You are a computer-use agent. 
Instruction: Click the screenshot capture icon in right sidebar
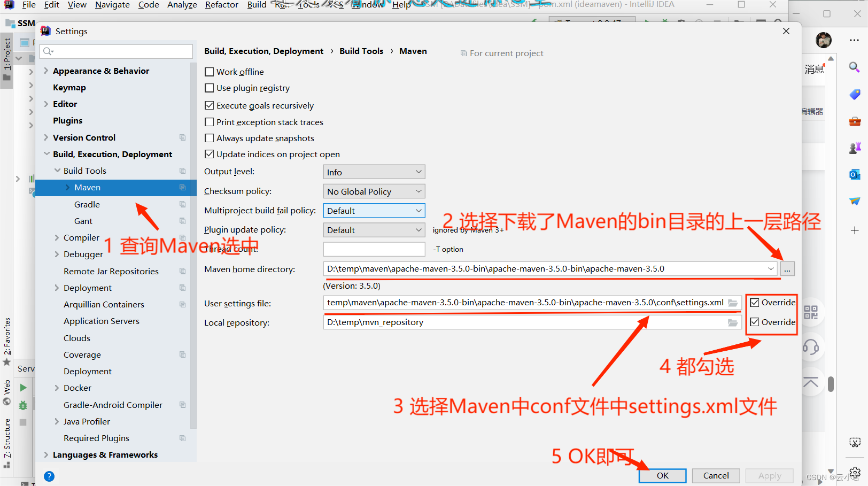pyautogui.click(x=855, y=442)
